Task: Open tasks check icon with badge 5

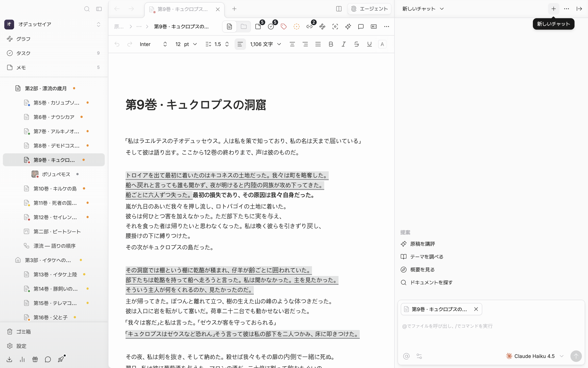Action: tap(271, 26)
